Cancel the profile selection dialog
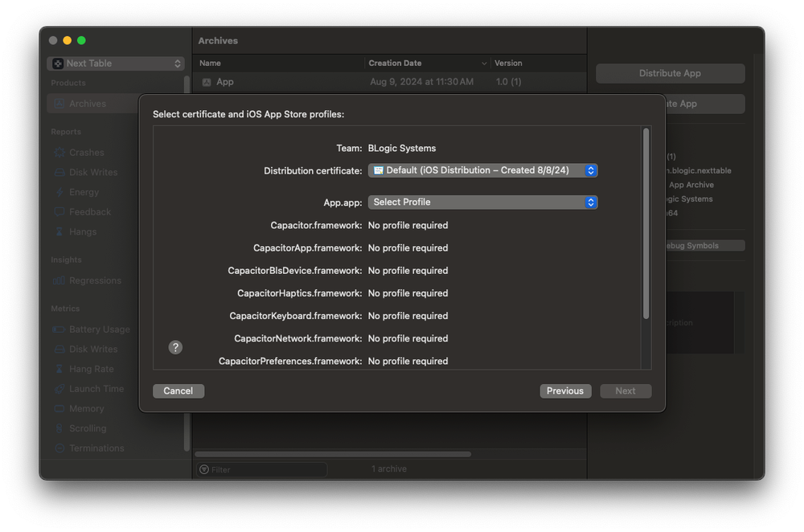This screenshot has width=804, height=532. click(x=178, y=391)
